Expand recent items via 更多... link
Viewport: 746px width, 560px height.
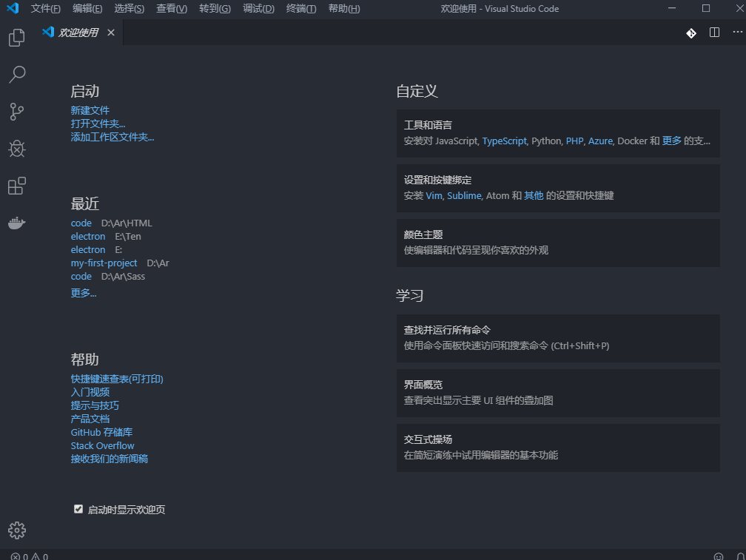pyautogui.click(x=83, y=292)
